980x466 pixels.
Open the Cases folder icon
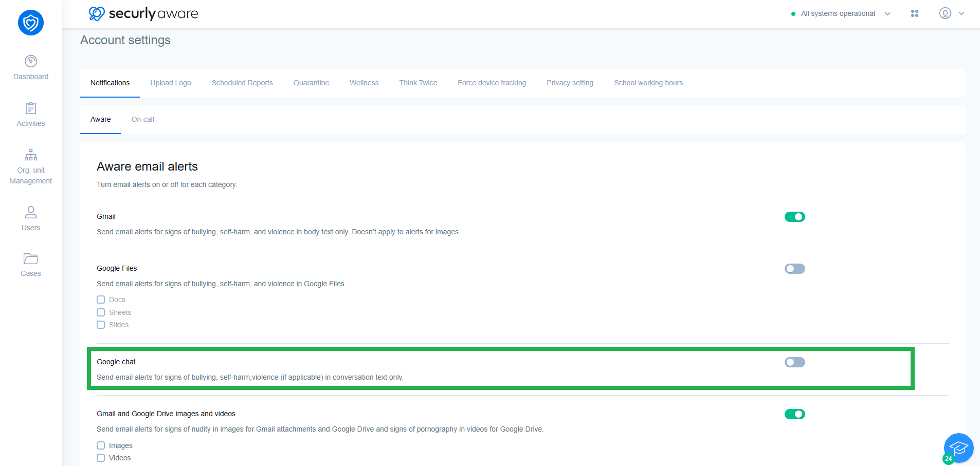pos(31,258)
